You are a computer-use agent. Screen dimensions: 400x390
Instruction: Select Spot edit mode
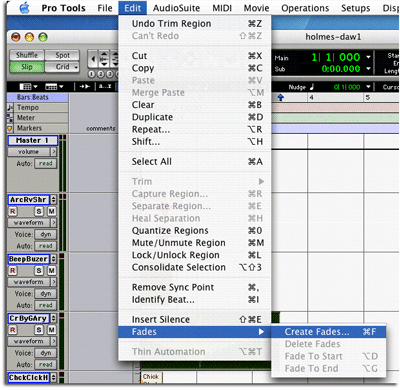62,55
